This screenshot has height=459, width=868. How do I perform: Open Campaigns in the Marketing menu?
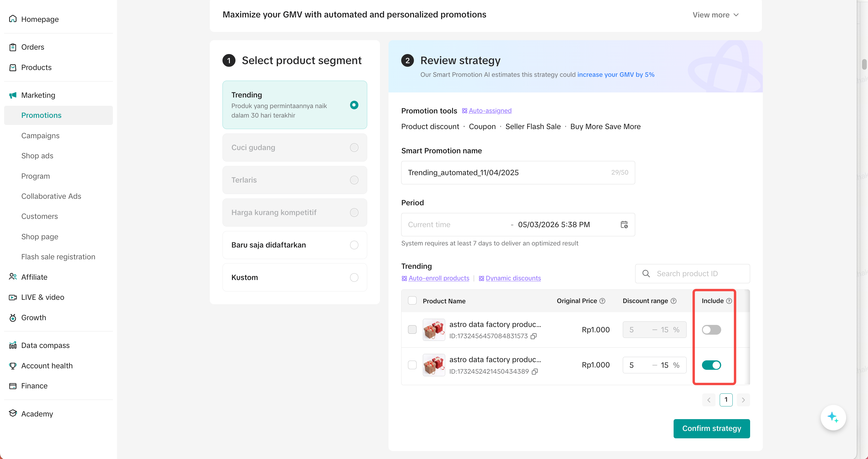click(x=40, y=136)
